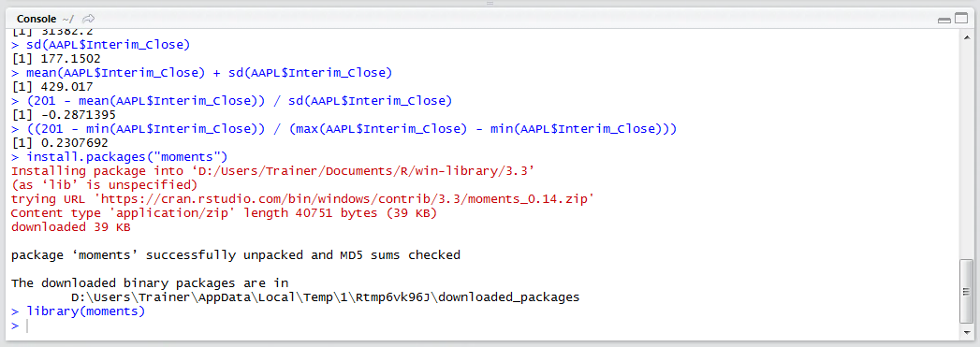Screen dimensions: 980x347
Task: Click the pane splitter handle above Console
Action: pos(490,3)
